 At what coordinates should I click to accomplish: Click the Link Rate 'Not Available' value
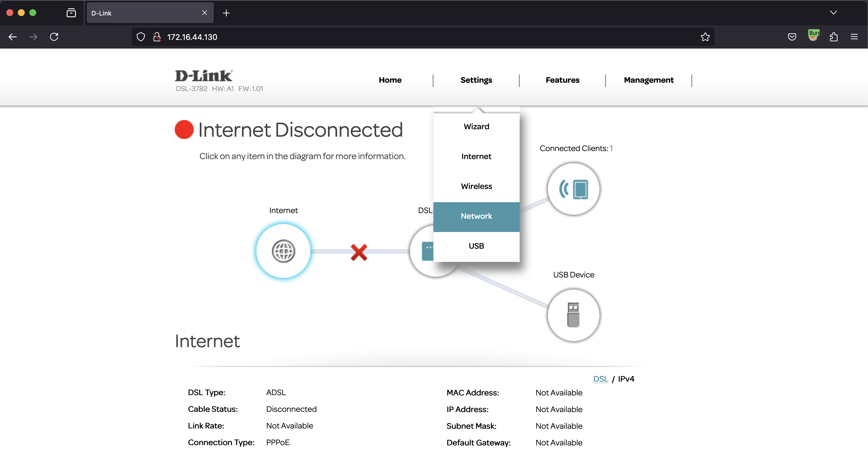coord(289,426)
